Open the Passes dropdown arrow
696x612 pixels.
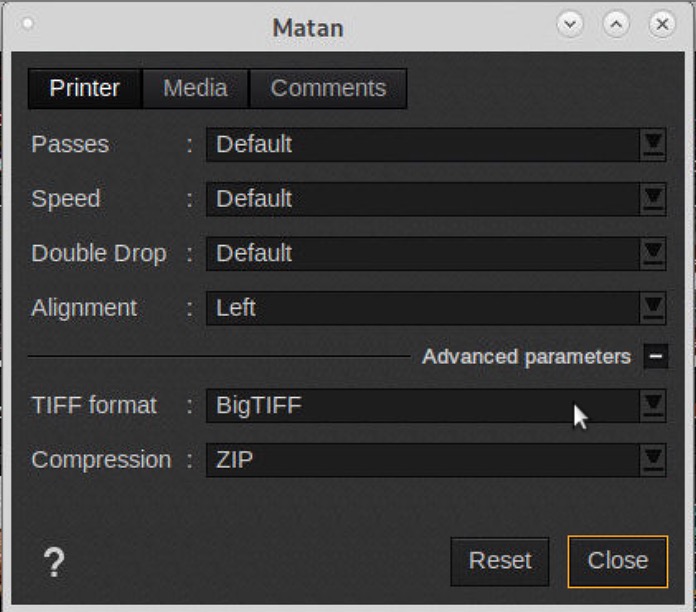653,145
